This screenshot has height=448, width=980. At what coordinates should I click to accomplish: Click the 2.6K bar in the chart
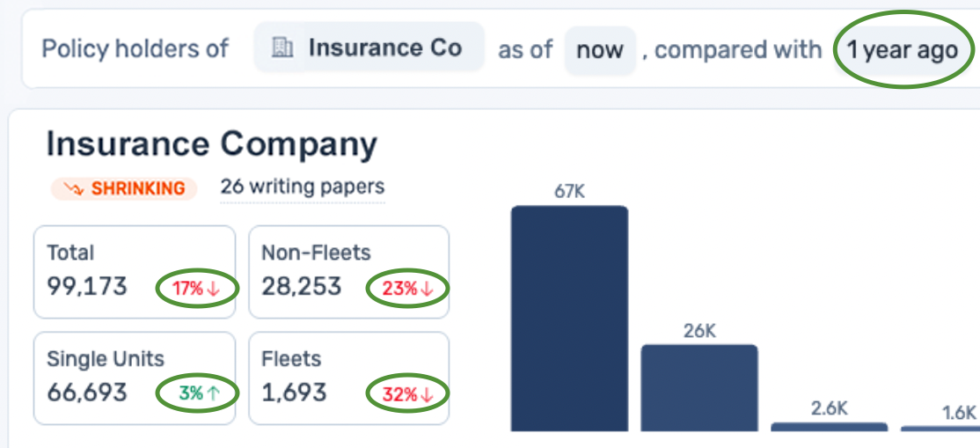829,427
